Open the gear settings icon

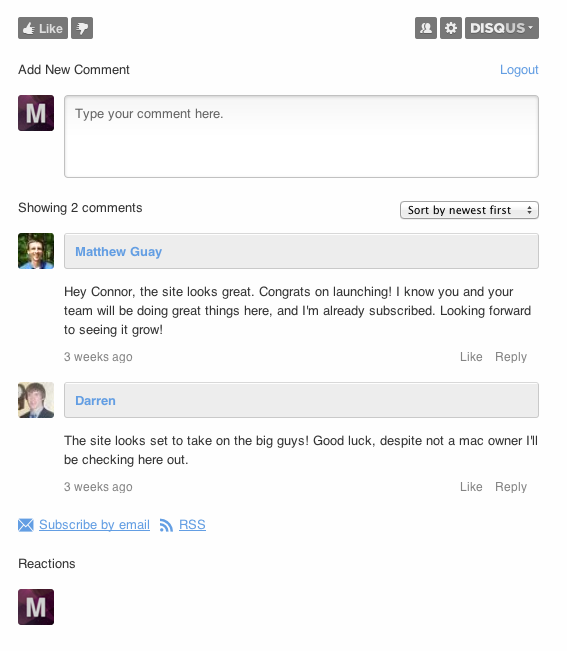pyautogui.click(x=451, y=28)
